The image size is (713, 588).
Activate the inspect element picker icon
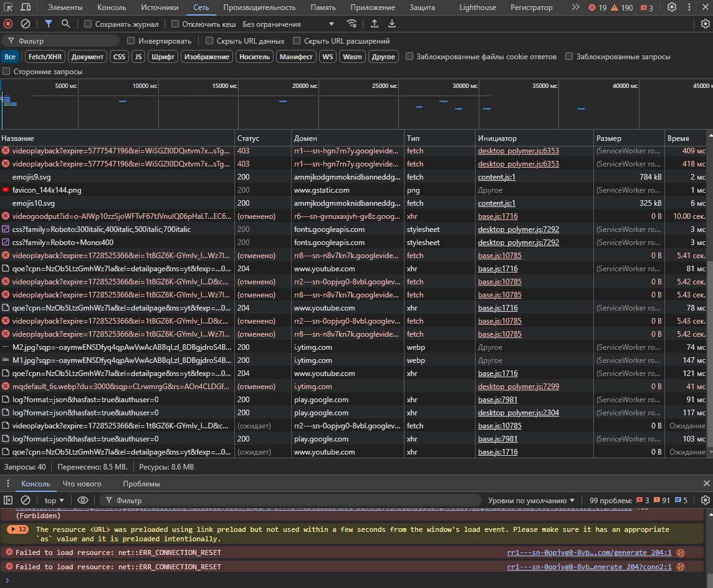click(x=9, y=7)
